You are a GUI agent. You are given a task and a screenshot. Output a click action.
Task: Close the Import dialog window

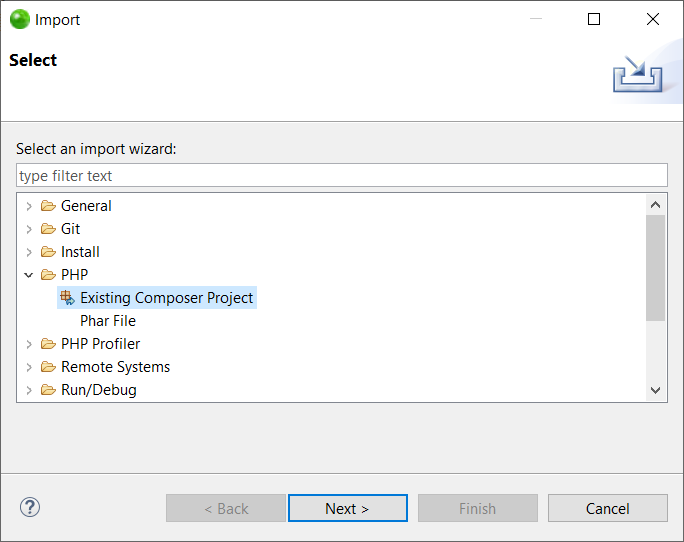pyautogui.click(x=653, y=19)
